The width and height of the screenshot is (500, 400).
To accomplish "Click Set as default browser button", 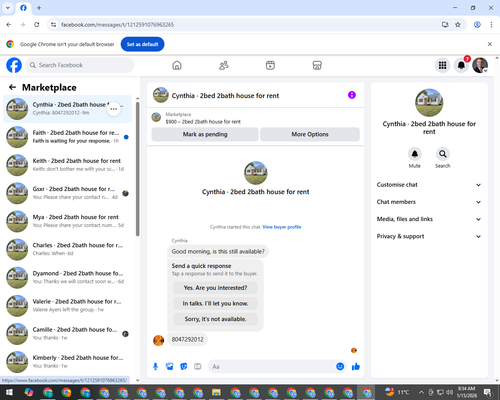I will point(142,44).
